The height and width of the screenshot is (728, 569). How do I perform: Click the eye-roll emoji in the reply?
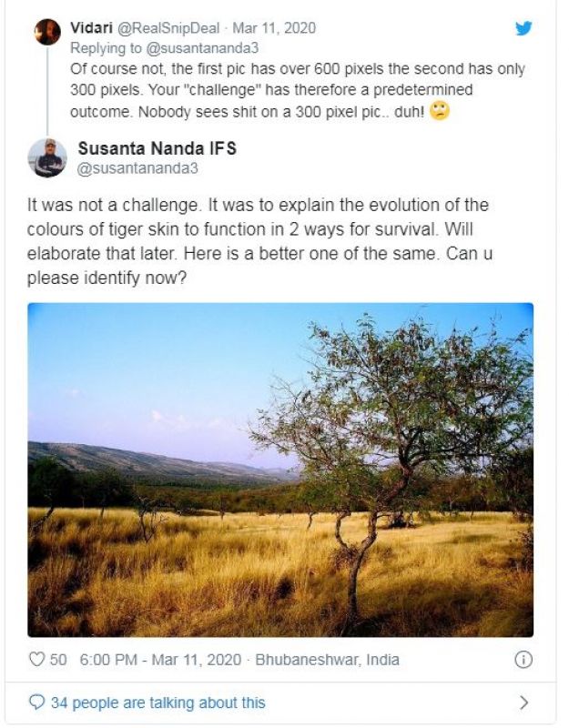coord(440,111)
